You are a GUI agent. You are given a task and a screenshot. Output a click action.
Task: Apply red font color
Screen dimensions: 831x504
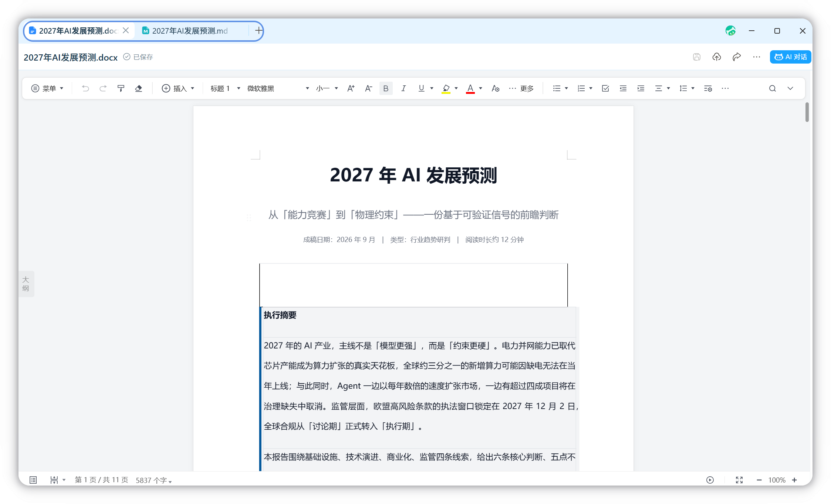[470, 88]
